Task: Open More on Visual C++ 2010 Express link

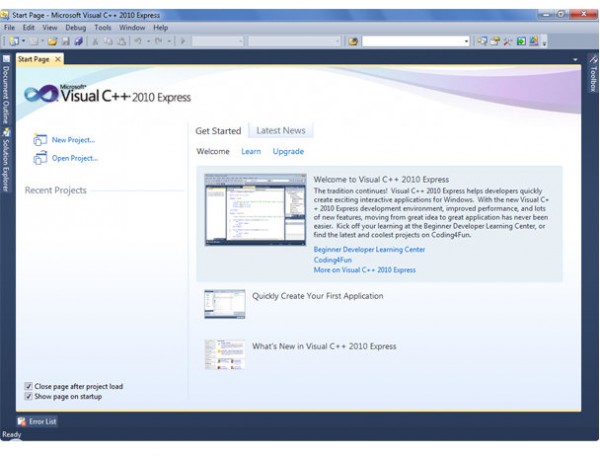Action: 364,270
